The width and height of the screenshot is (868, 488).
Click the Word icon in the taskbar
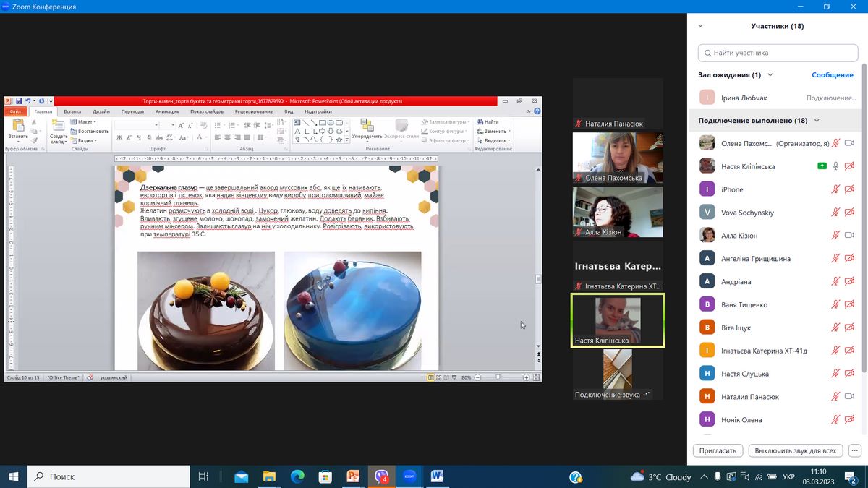coord(437,476)
